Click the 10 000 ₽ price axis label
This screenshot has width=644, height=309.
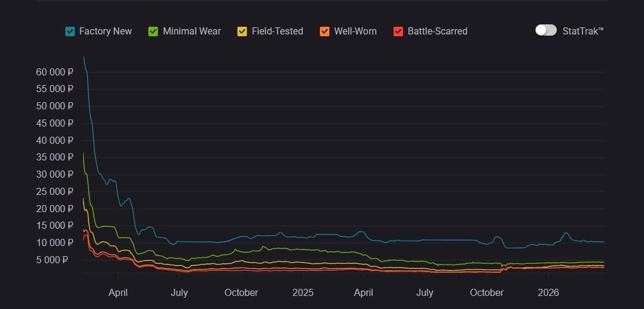[55, 242]
